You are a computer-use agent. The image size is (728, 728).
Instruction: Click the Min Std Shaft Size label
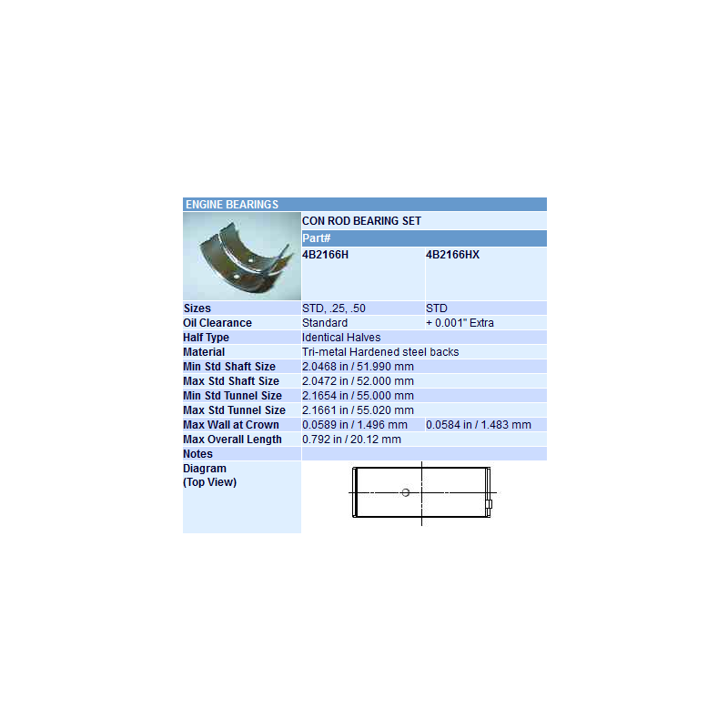(229, 367)
